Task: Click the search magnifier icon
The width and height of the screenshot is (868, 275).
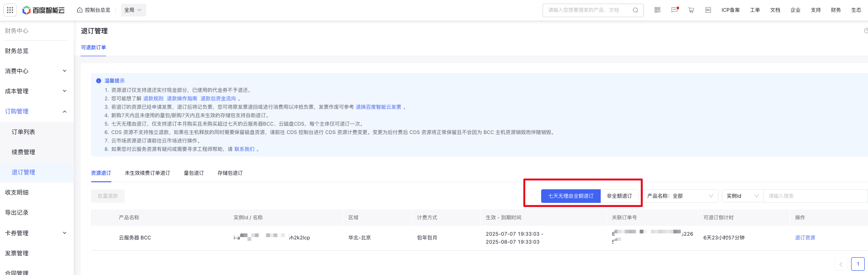Action: click(x=635, y=10)
